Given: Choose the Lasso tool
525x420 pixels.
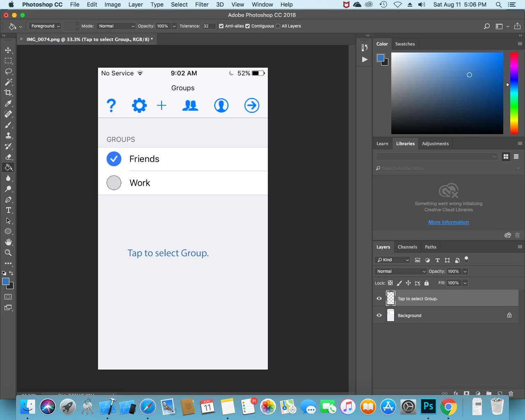Looking at the screenshot, I should point(8,71).
